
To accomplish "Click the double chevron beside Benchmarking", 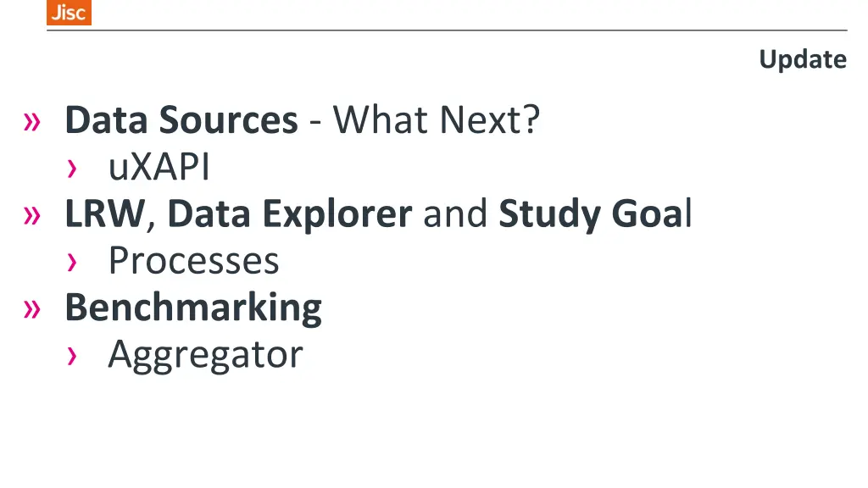I will [x=32, y=309].
